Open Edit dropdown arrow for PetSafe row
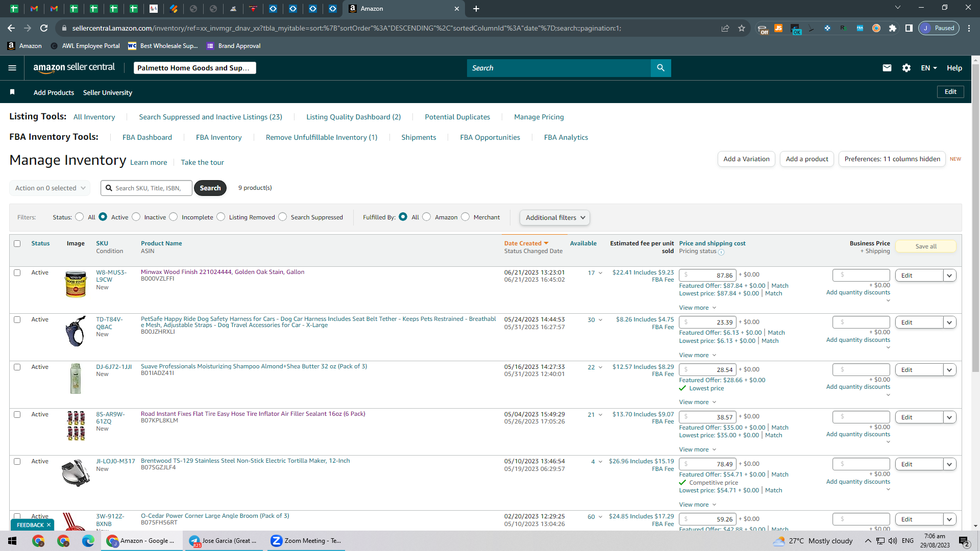The width and height of the screenshot is (980, 551). (x=949, y=322)
